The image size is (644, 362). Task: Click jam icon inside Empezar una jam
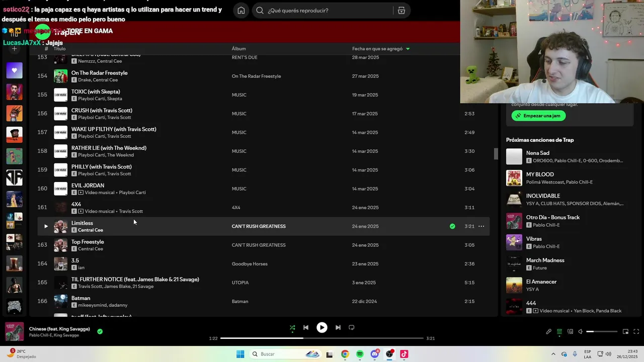518,116
